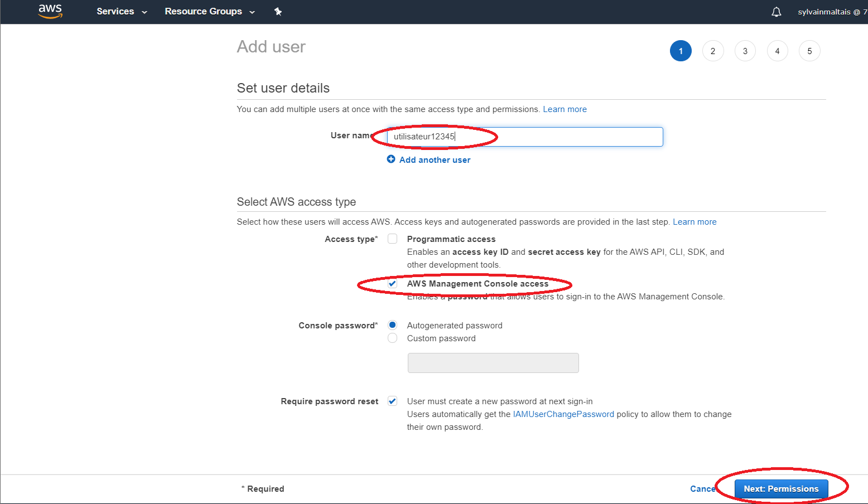This screenshot has width=868, height=504.
Task: Select wizard step 5 circle
Action: (809, 51)
